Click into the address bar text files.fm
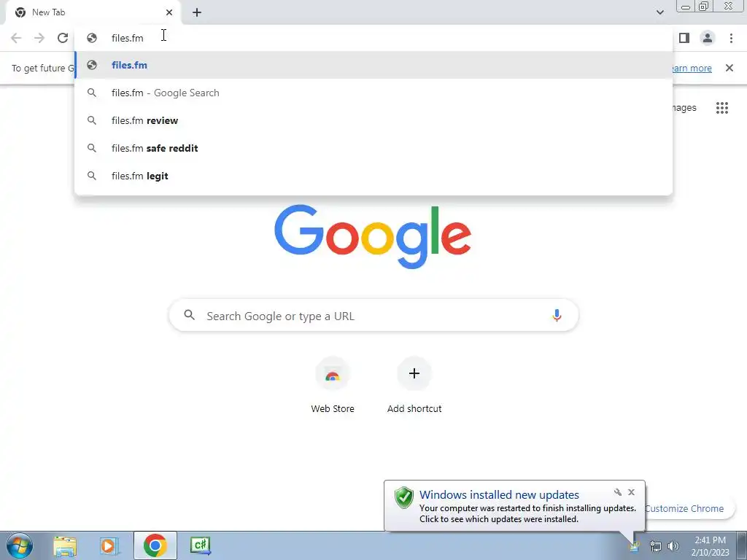The image size is (747, 560). coord(127,38)
